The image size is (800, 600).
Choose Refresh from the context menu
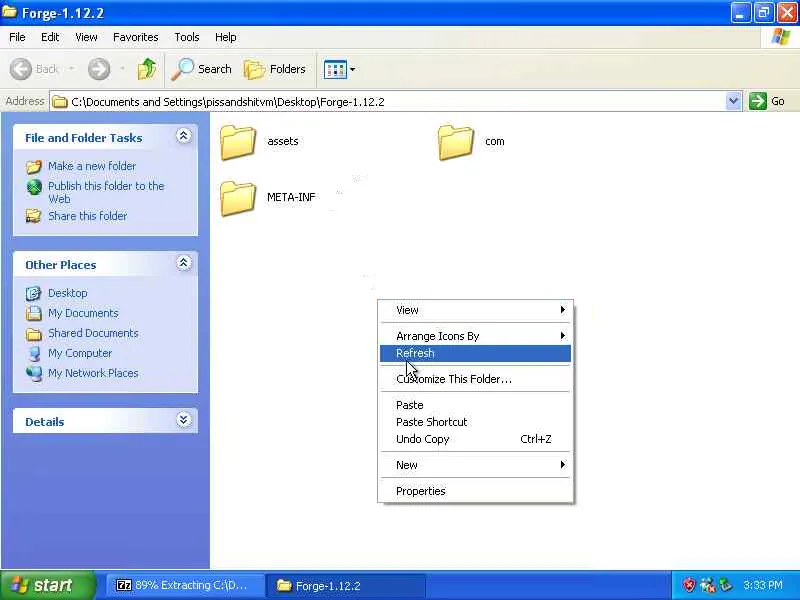click(x=476, y=354)
